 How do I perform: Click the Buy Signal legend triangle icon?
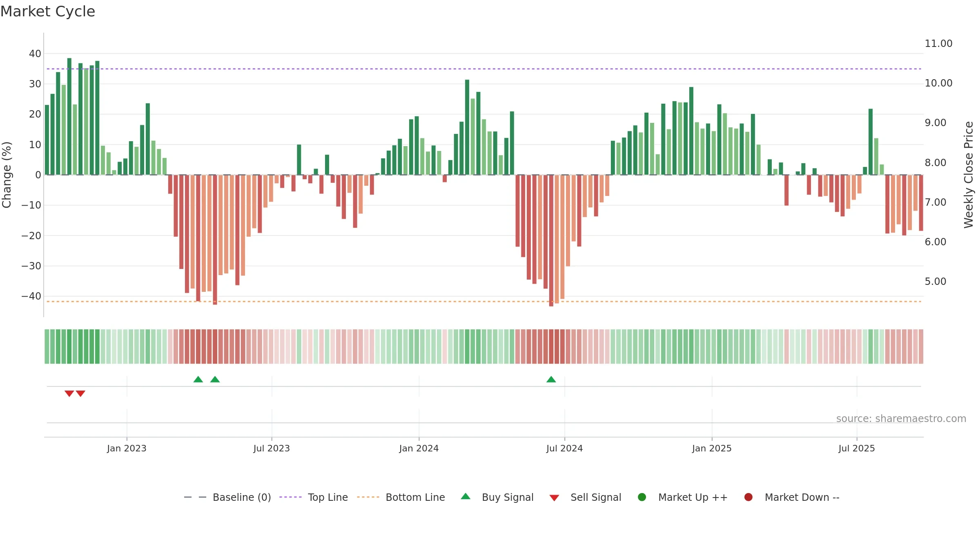465,496
